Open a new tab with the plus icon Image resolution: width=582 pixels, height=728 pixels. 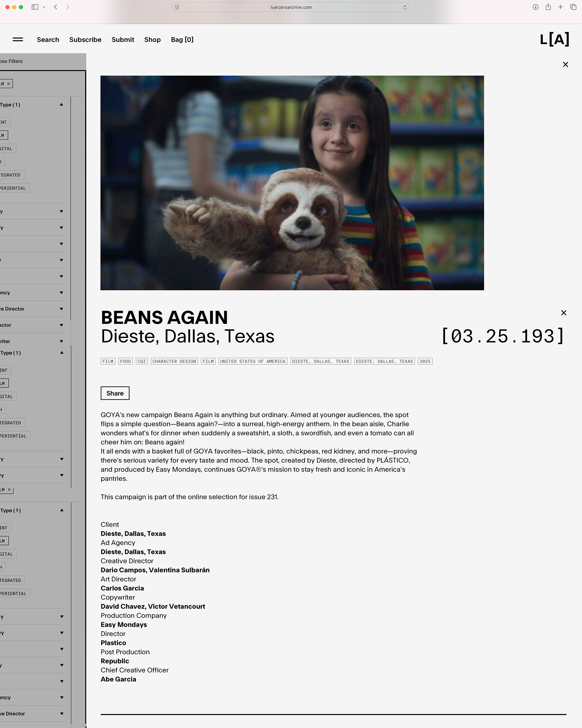pyautogui.click(x=560, y=7)
